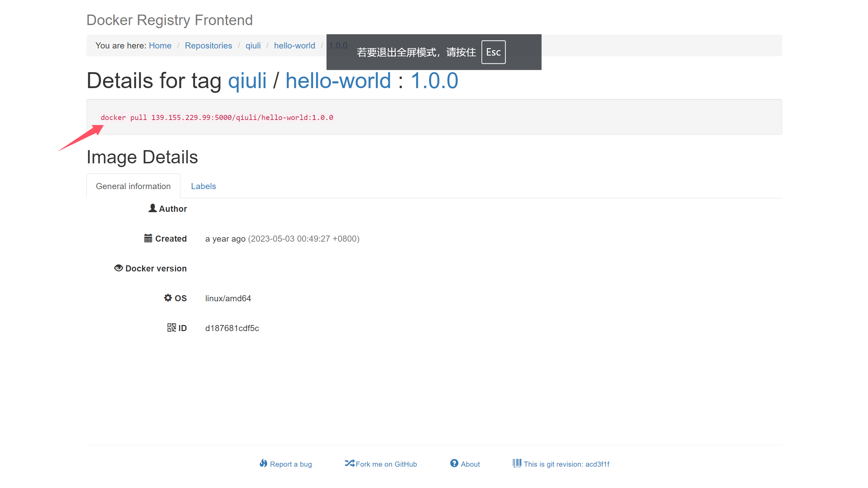
Task: Click the flame icon for Report a bug
Action: coord(263,463)
